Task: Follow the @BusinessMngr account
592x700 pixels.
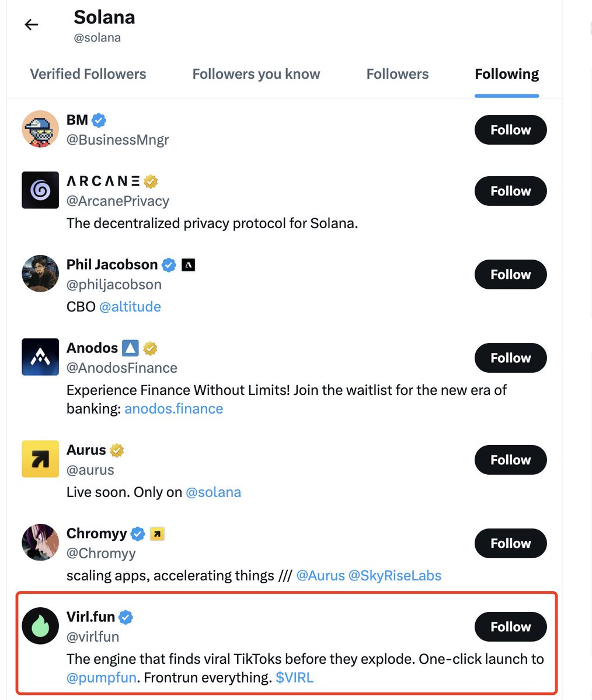Action: coord(510,130)
